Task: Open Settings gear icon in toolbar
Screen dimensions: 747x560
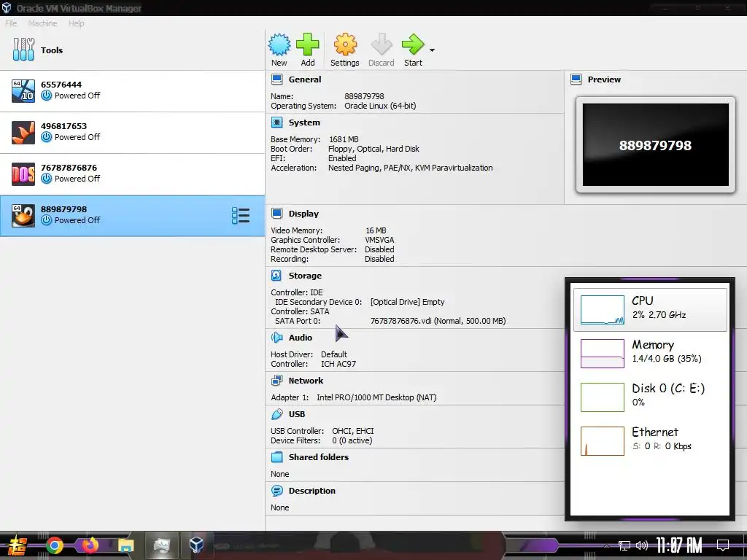Action: (x=345, y=44)
